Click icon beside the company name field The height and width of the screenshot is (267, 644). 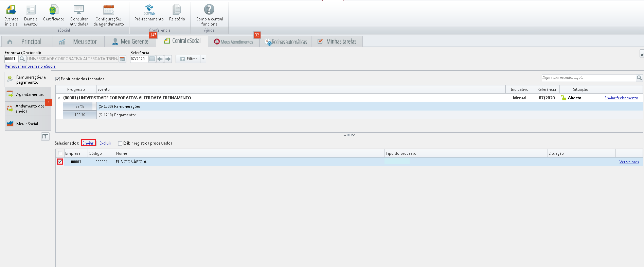click(122, 59)
